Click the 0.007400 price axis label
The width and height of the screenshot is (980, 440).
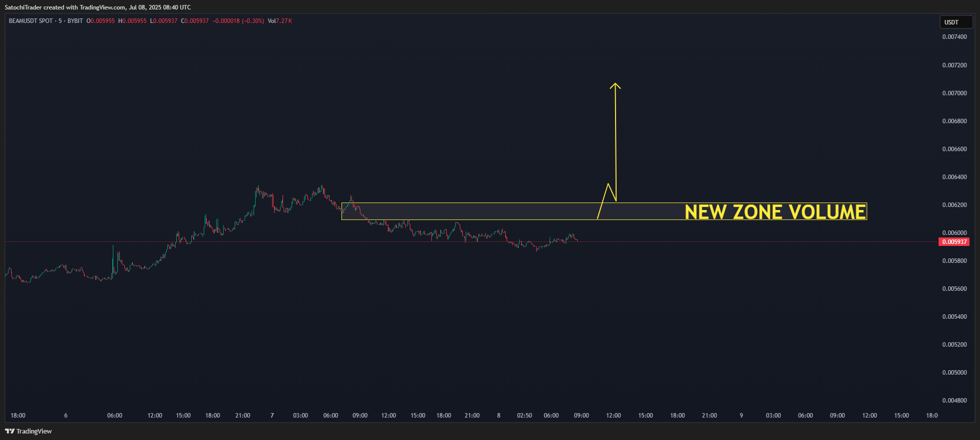[955, 37]
